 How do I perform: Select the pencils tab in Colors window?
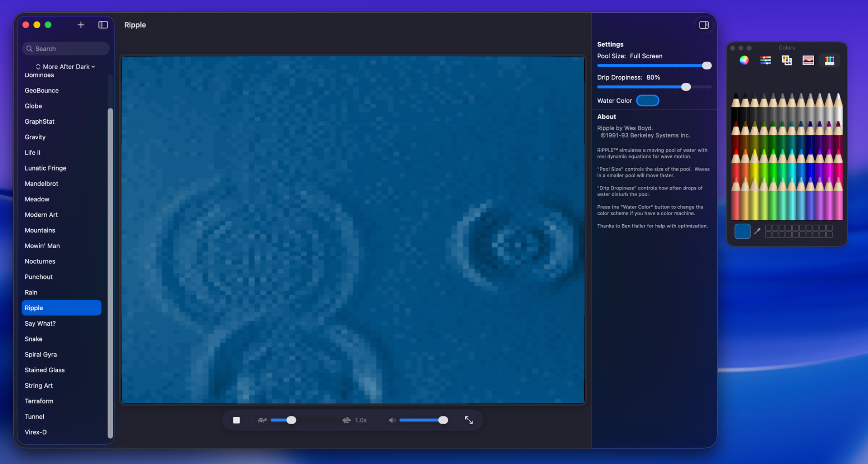830,60
